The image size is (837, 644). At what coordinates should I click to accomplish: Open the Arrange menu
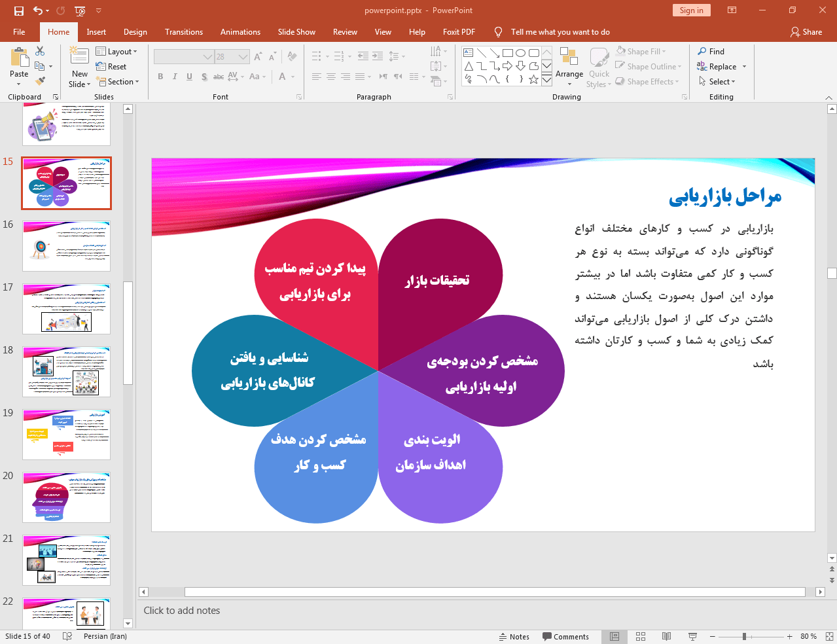pyautogui.click(x=569, y=65)
